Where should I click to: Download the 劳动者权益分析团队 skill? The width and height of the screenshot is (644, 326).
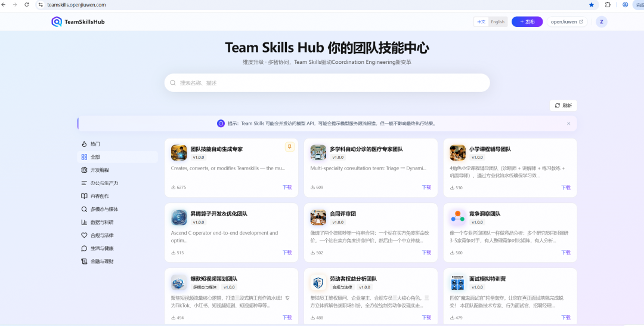pos(426,318)
